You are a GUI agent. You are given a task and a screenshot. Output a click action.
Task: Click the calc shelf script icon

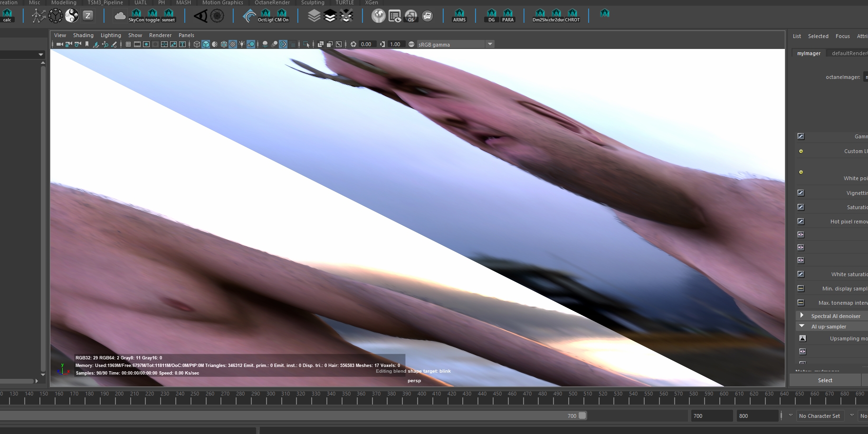7,16
